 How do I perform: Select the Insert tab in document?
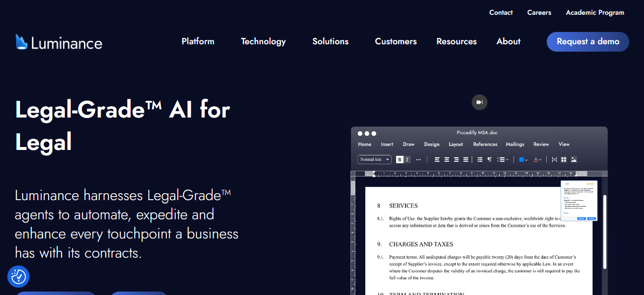click(x=387, y=144)
